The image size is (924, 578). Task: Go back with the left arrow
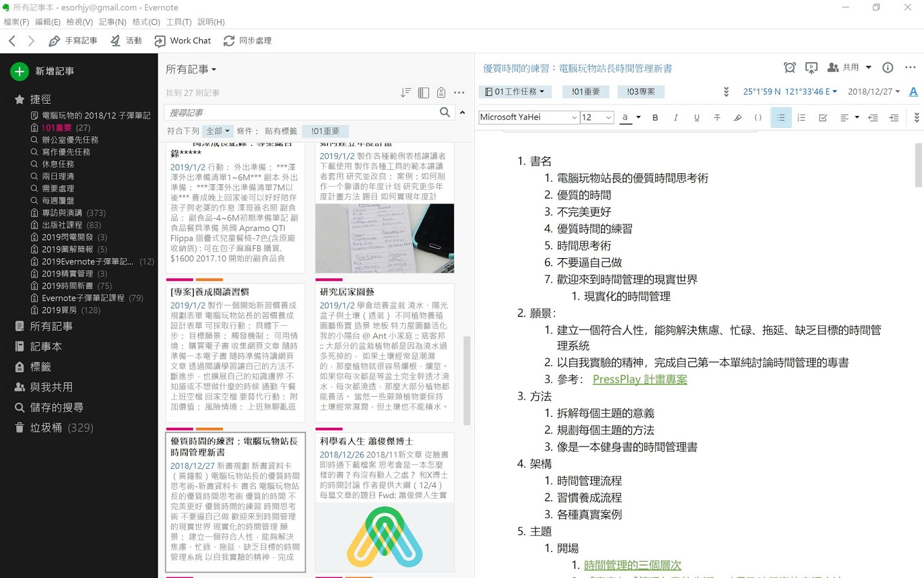click(x=12, y=40)
